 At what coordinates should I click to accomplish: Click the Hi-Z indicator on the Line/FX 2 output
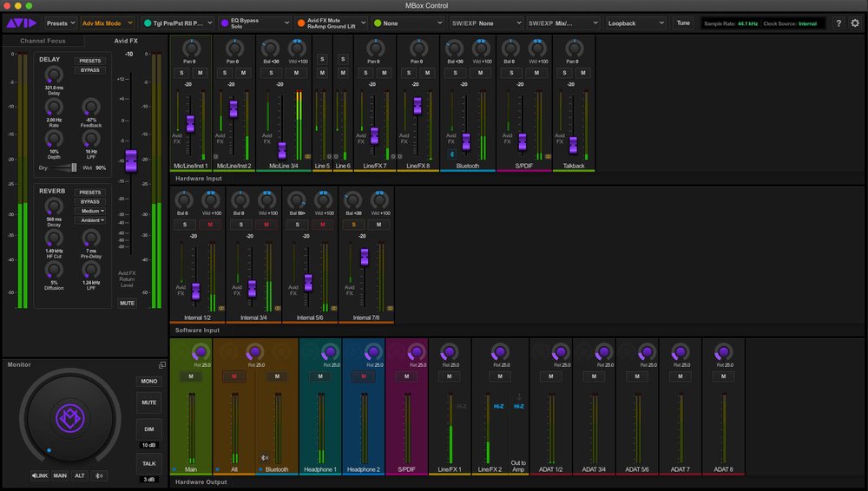499,406
